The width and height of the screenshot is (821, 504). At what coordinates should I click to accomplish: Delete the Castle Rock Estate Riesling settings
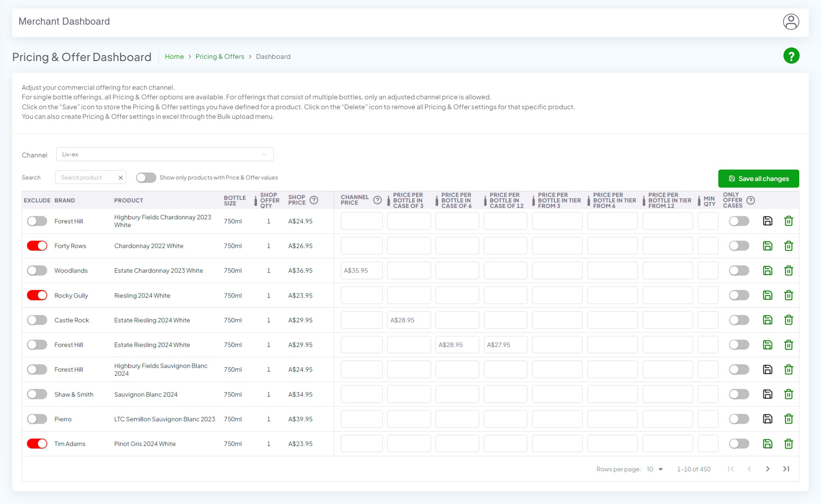[x=789, y=320]
